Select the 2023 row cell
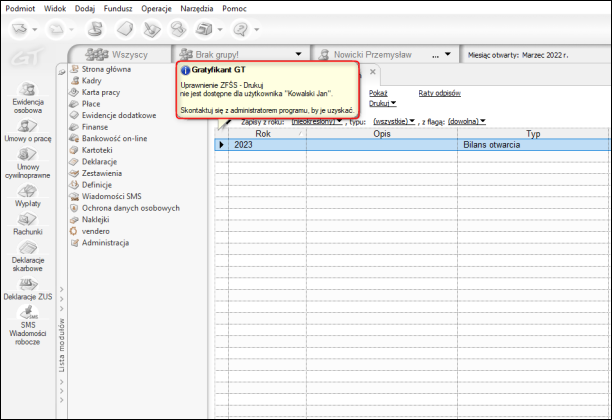This screenshot has height=420, width=612. [267, 145]
